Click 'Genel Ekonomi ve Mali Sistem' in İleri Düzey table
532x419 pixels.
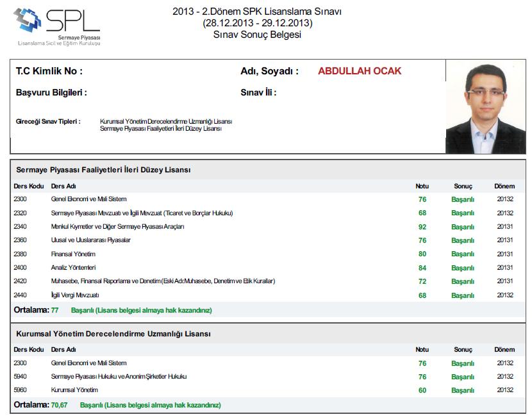[89, 199]
